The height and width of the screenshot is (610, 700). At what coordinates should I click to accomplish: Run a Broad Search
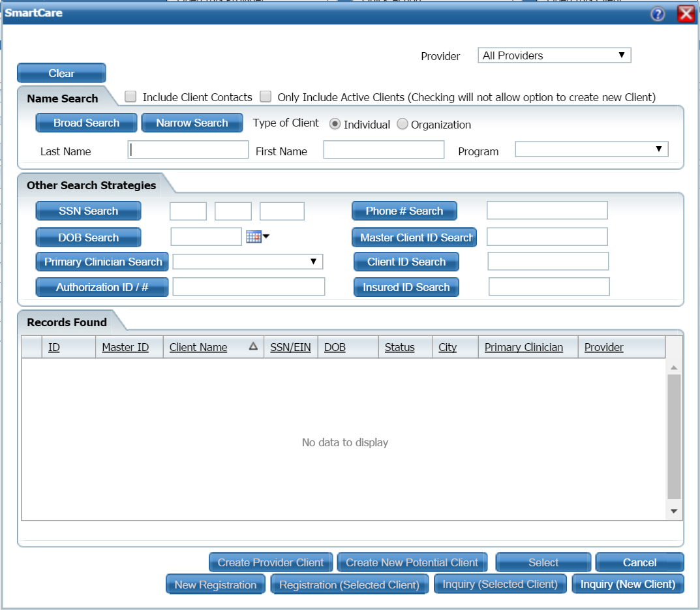click(85, 123)
